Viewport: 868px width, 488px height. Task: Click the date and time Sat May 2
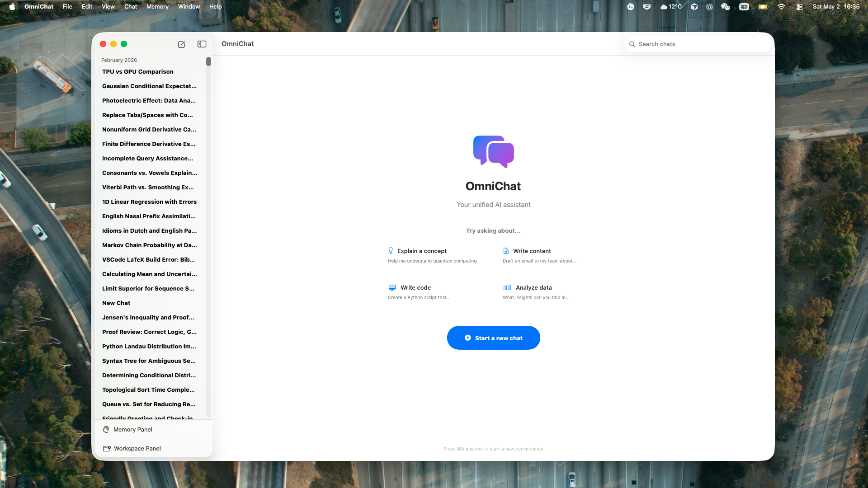(x=836, y=7)
